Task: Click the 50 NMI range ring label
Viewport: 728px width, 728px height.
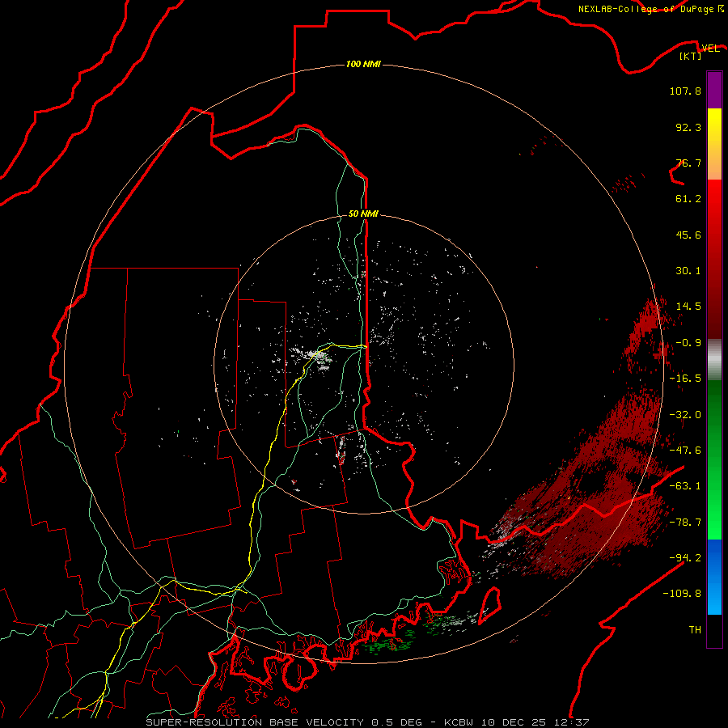Action: pos(363,214)
